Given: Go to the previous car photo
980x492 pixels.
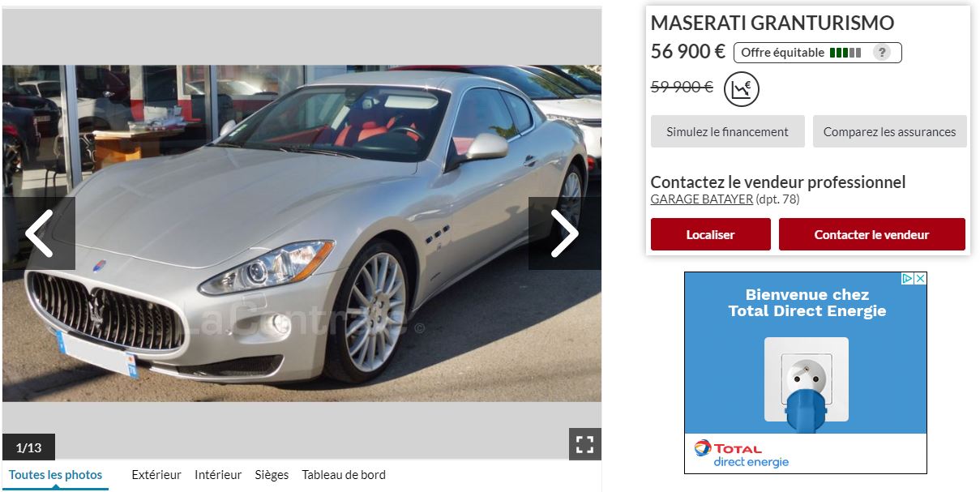Looking at the screenshot, I should 39,233.
